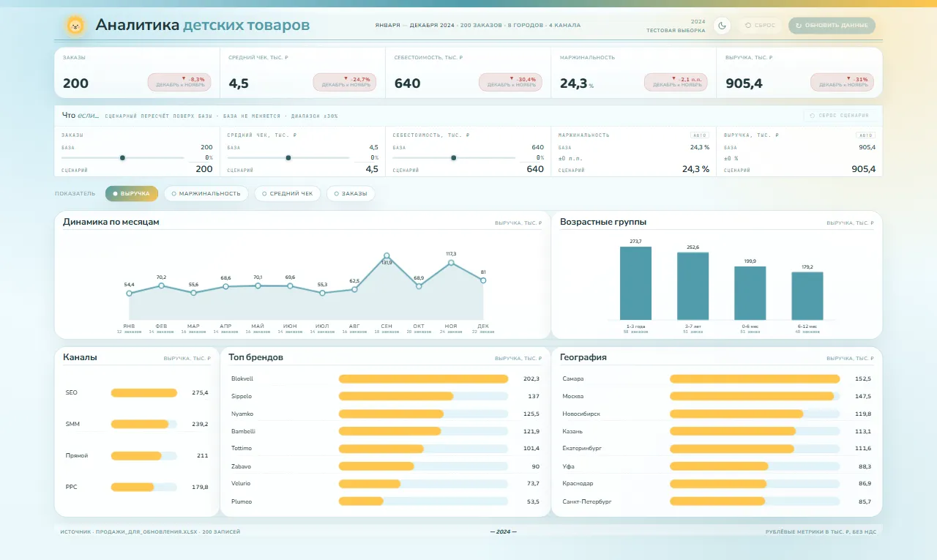Click the -31% badge on Выручка card

pyautogui.click(x=842, y=82)
